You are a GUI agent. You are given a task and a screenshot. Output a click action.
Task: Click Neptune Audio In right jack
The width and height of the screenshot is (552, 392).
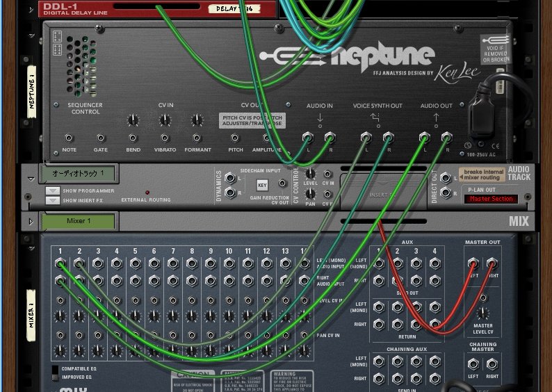pos(330,137)
